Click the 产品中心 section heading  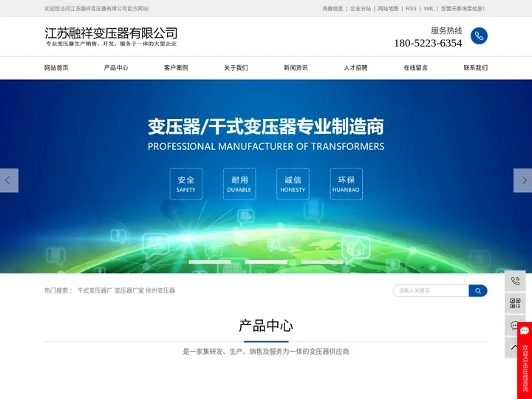266,326
